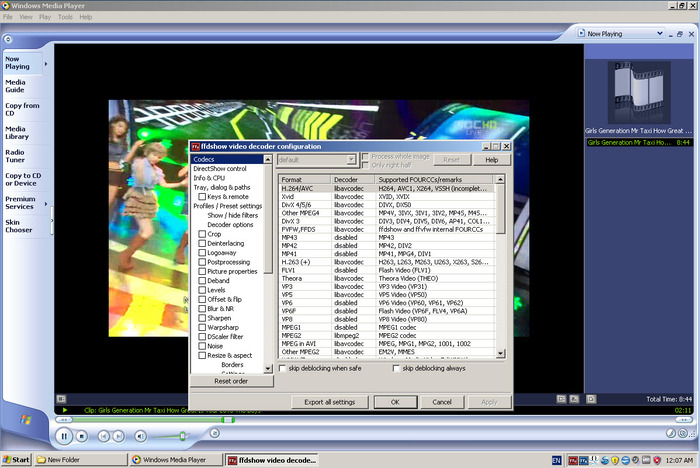This screenshot has height=468, width=700.
Task: Click Export all settings button
Action: (x=329, y=402)
